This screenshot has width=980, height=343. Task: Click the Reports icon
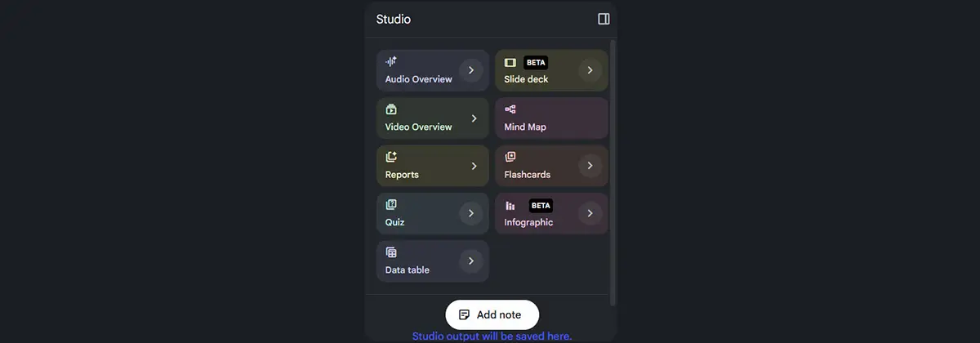coord(391,157)
